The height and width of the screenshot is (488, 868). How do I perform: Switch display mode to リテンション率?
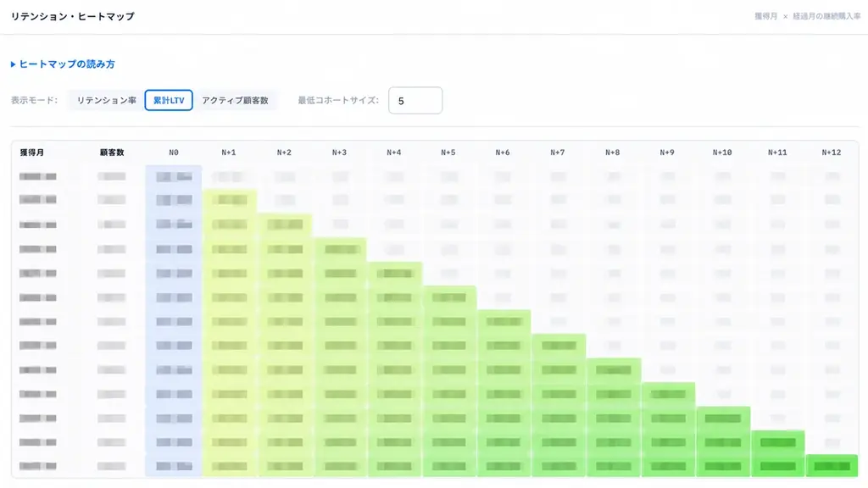click(x=106, y=100)
